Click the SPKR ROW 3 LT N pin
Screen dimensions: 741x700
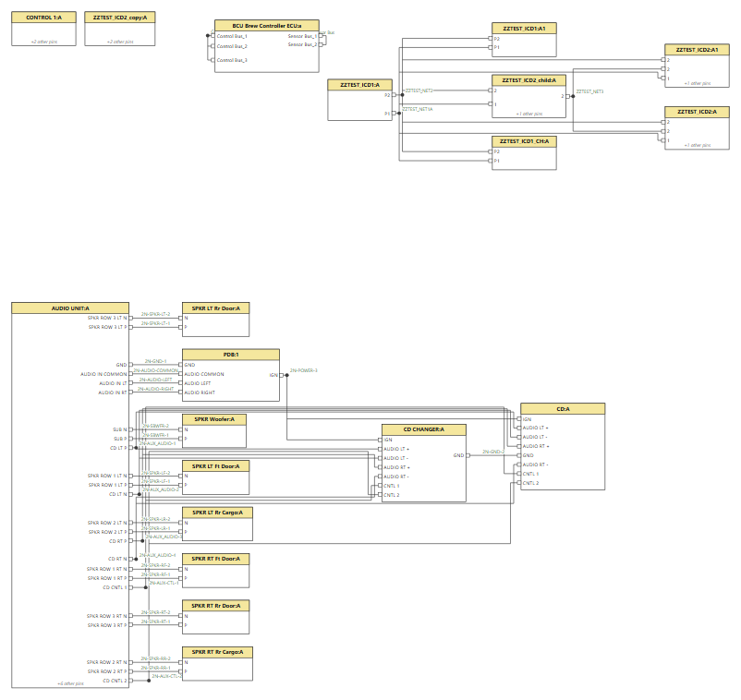107,318
